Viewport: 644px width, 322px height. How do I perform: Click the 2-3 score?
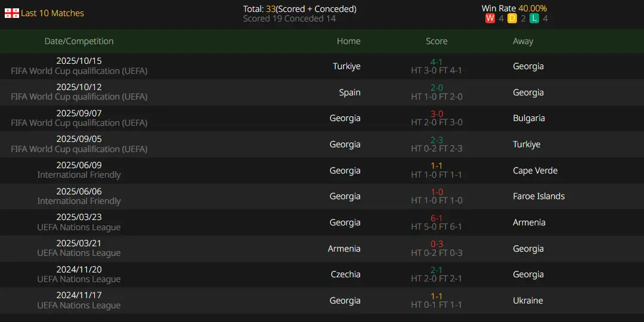(436, 140)
